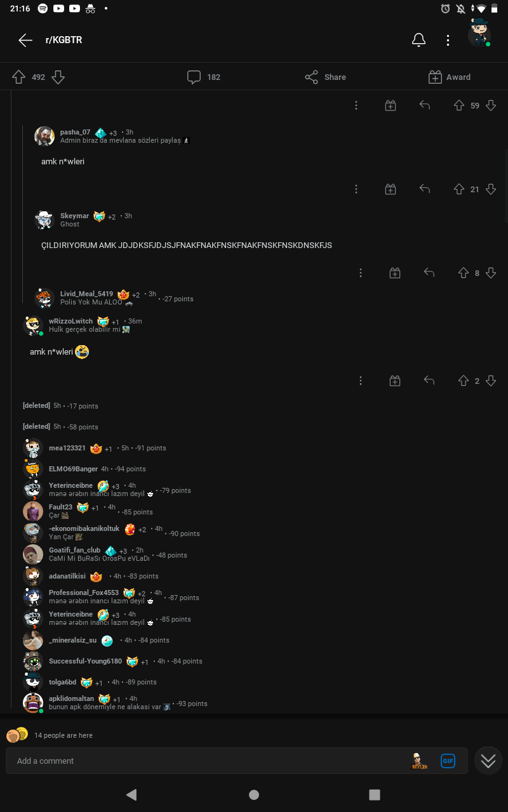508x812 pixels.
Task: Downvote the post with 492 points
Action: (x=58, y=77)
